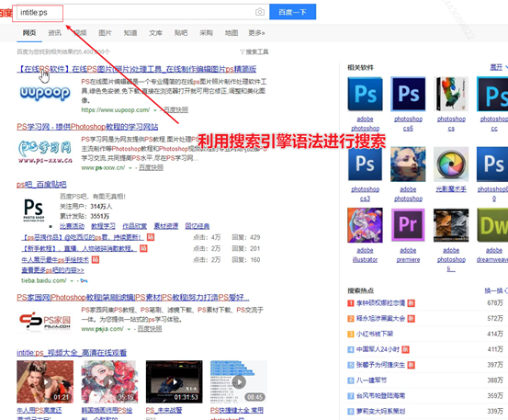508x420 pixels.
Task: Expand the tieba.baidu.com URL dropdown arrow
Action: pos(72,280)
